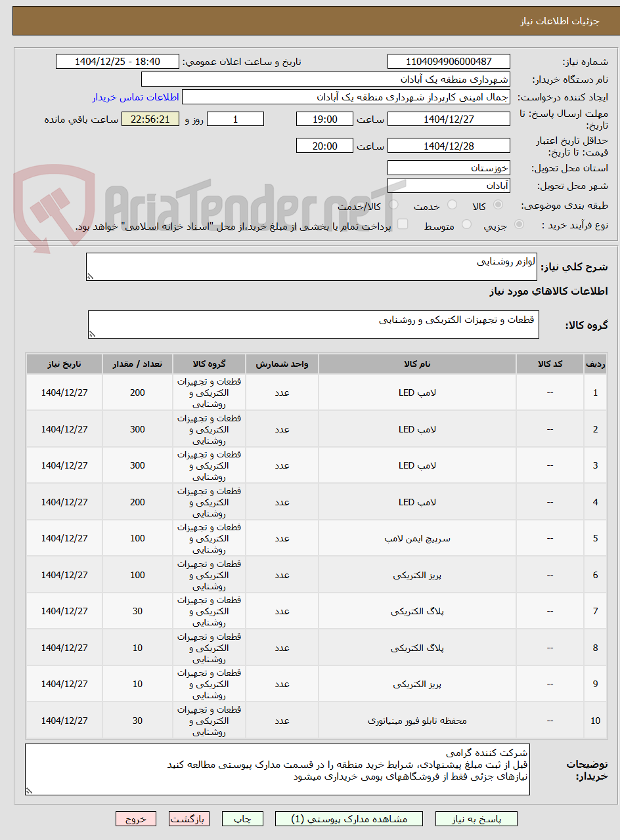Click the ردیف column header
The height and width of the screenshot is (840, 620).
595,364
